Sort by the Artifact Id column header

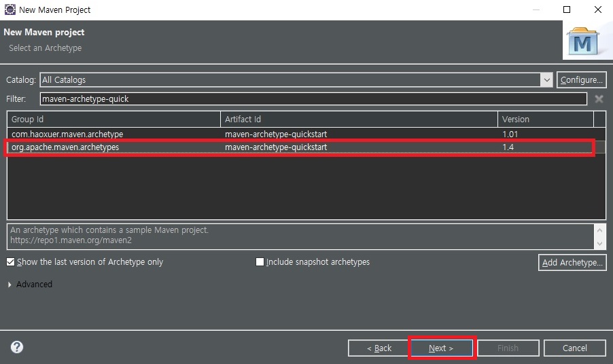pos(359,119)
